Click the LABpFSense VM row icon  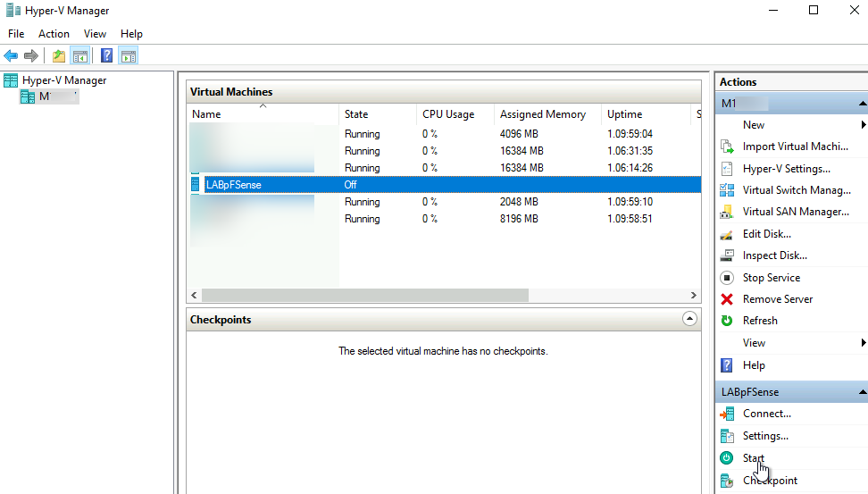point(195,184)
